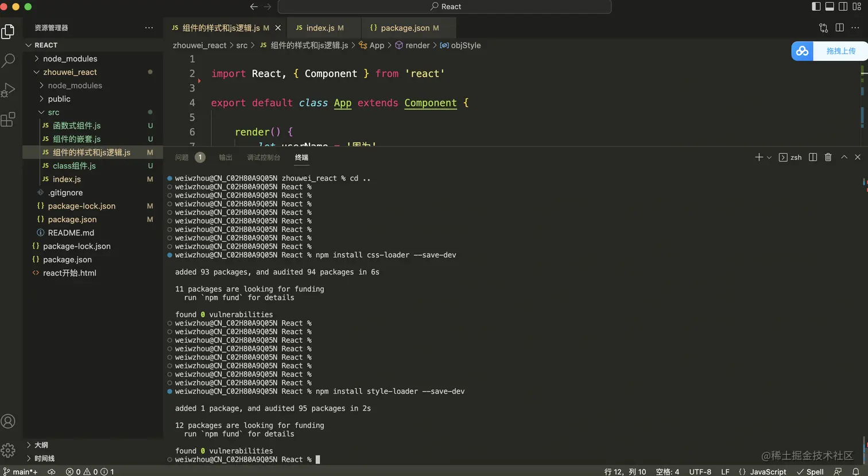This screenshot has height=476, width=868.
Task: Click the React command center search box
Action: pyautogui.click(x=444, y=7)
